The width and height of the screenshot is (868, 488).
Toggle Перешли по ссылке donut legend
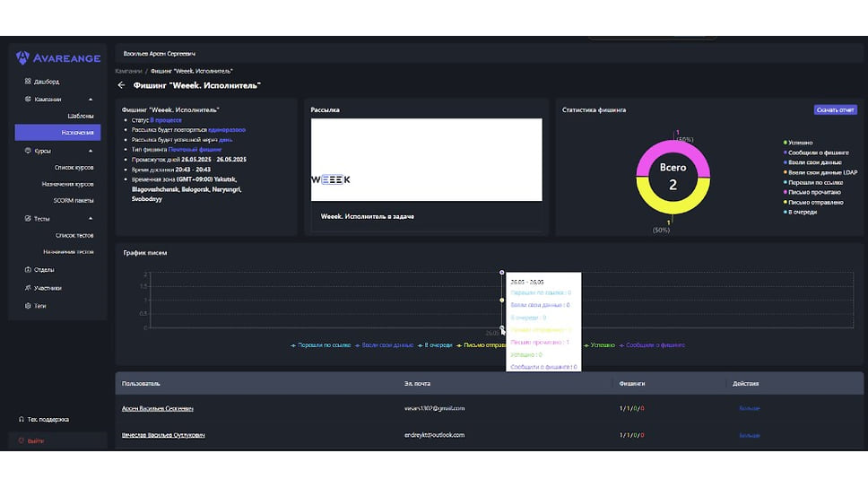tap(813, 182)
